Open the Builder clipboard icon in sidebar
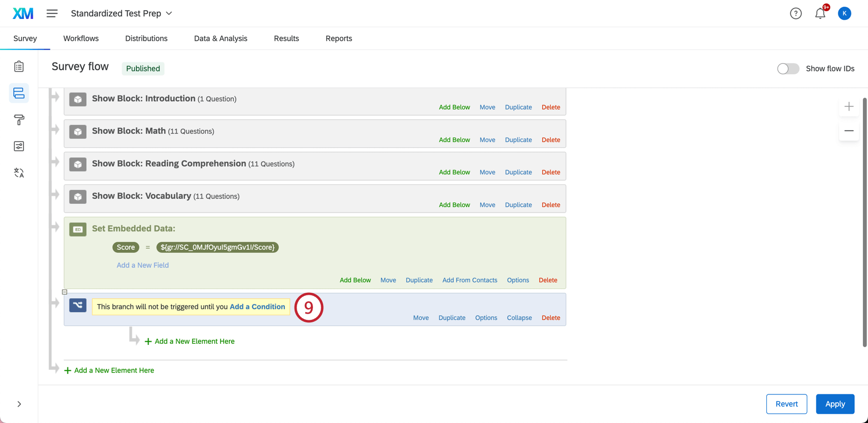Image resolution: width=868 pixels, height=423 pixels. [x=19, y=66]
